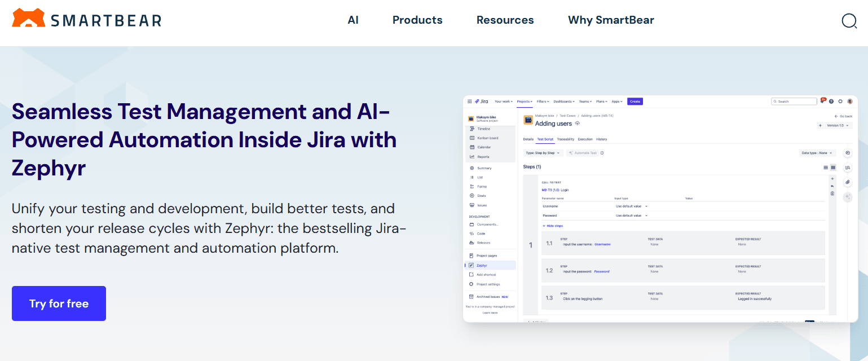Screen dimensions: 868x361
Task: Open the site search magnifier icon
Action: (849, 21)
